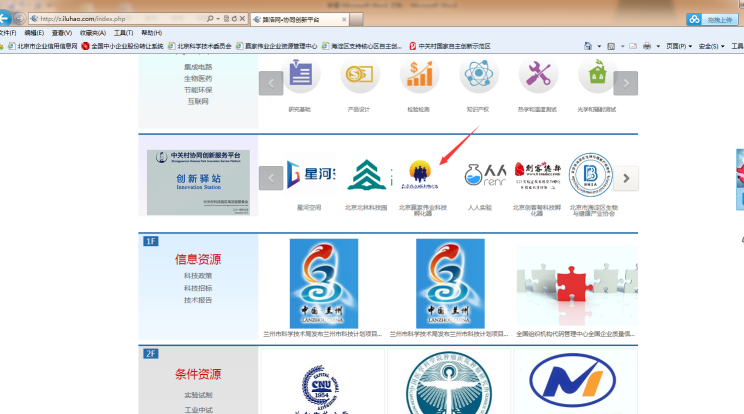
Task: Click the RSS feeds icon in command bar
Action: click(x=611, y=46)
